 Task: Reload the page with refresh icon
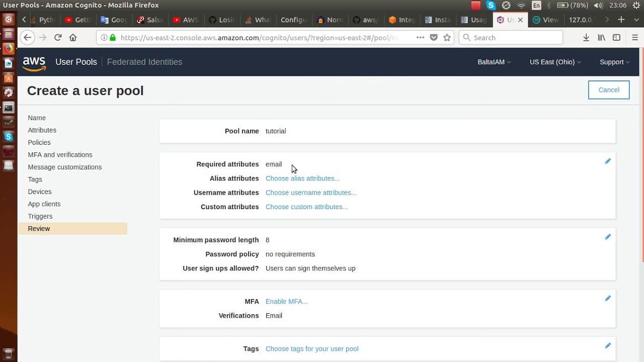[58, 38]
